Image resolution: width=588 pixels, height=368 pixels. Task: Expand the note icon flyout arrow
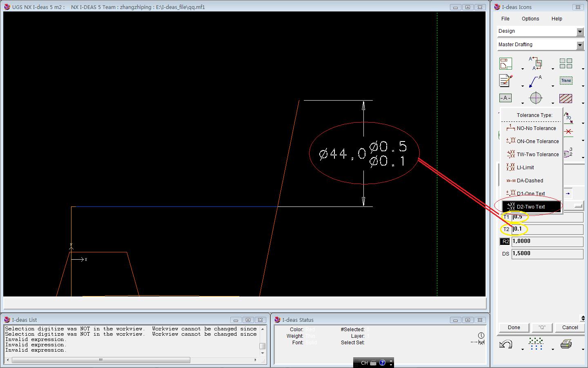[x=523, y=86]
